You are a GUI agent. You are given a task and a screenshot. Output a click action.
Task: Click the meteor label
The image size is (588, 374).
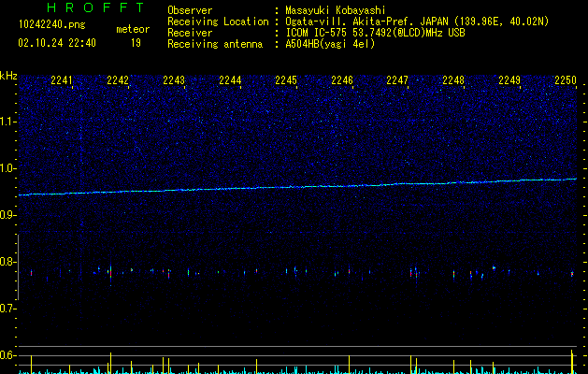point(133,29)
